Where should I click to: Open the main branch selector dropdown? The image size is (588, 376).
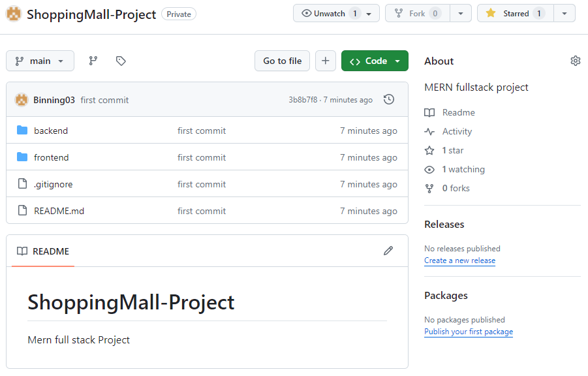click(x=40, y=61)
